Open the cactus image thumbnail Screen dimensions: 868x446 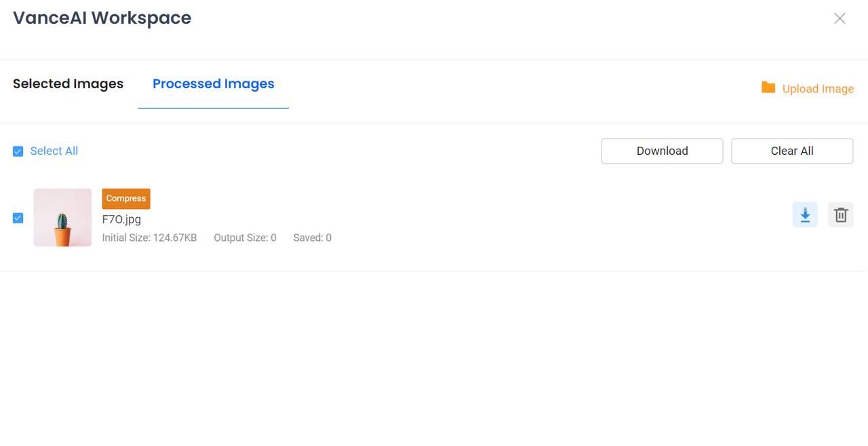(62, 217)
